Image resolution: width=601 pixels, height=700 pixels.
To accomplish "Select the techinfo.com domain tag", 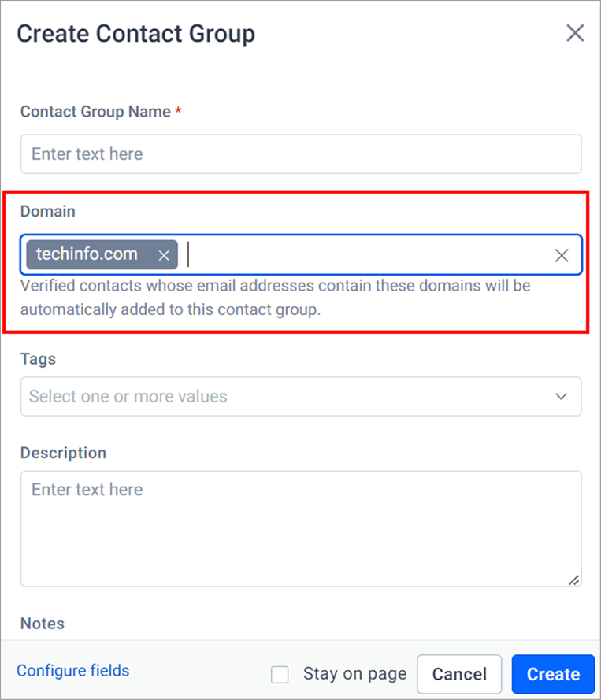I will (87, 254).
